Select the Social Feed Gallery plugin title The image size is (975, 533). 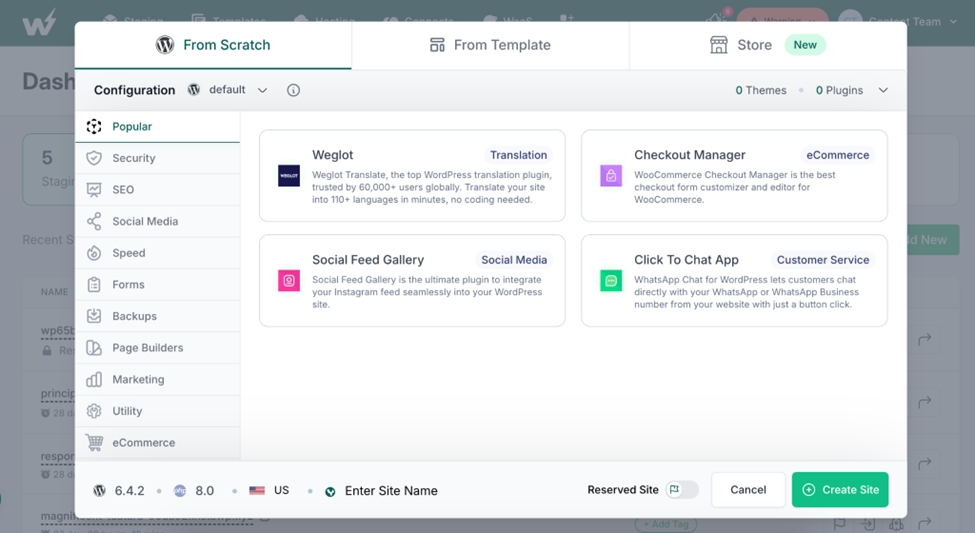point(368,260)
